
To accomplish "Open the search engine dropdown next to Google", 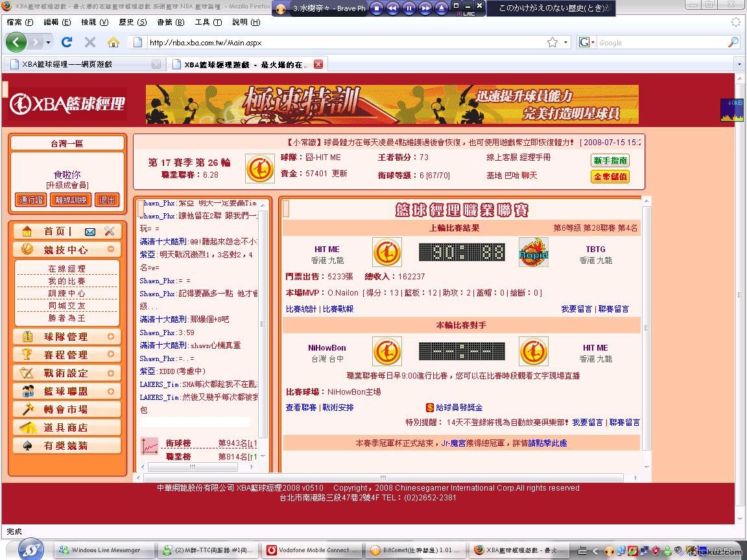I will [x=586, y=42].
